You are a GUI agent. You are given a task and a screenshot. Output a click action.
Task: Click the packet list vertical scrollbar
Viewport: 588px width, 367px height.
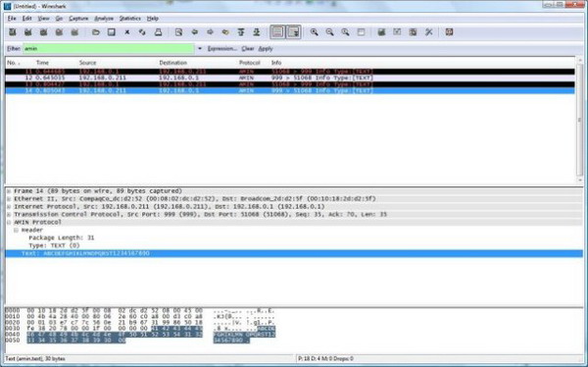pos(579,120)
